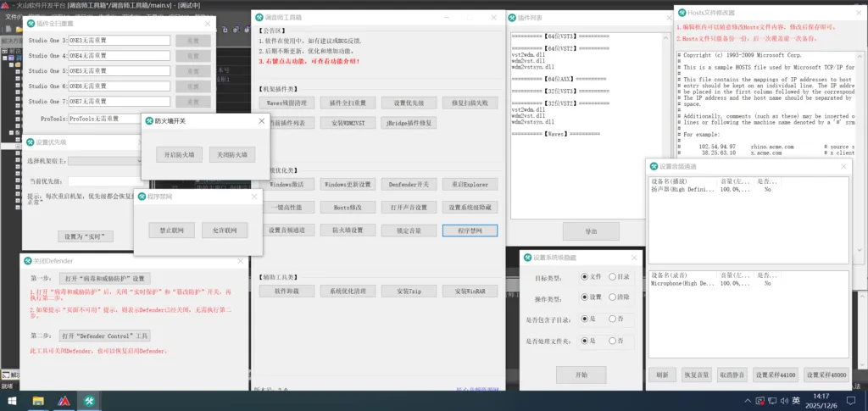Click 禁止联网 button

coord(171,230)
